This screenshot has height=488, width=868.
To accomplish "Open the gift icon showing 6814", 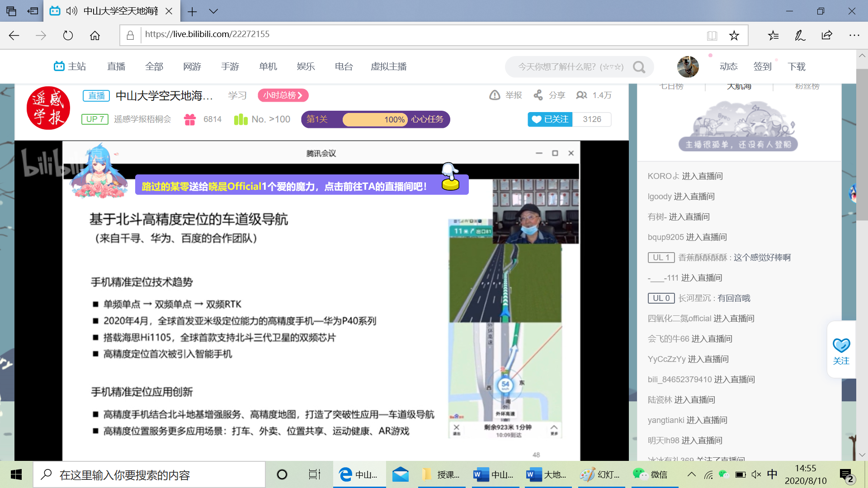I will (190, 119).
